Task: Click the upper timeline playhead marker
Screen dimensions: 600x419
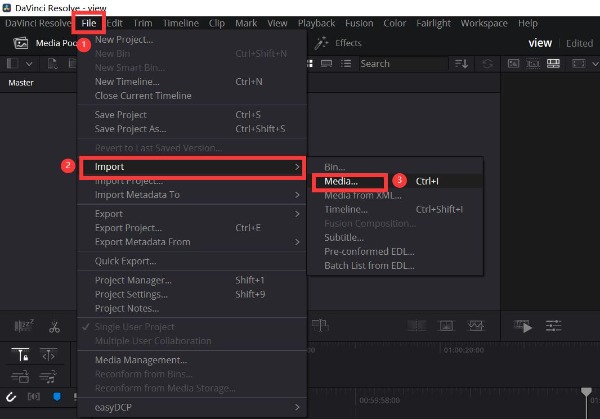Action: point(586,391)
